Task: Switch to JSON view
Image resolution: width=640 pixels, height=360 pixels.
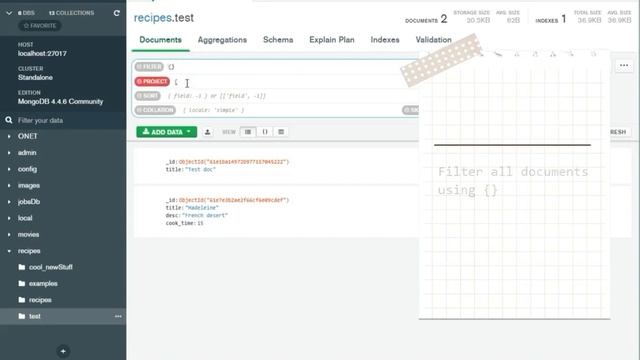Action: [x=265, y=132]
